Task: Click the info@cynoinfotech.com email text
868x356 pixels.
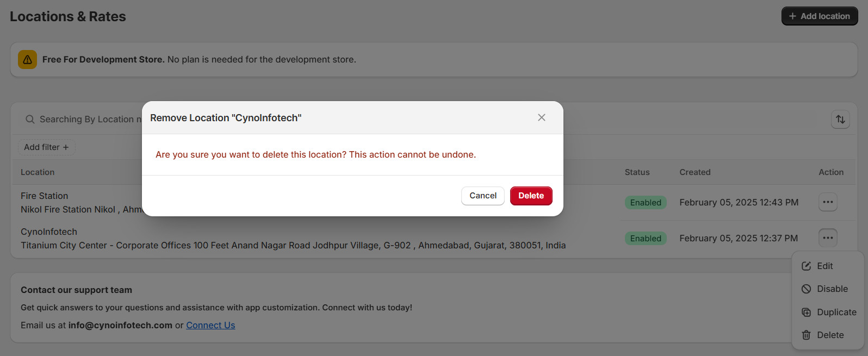Action: point(120,325)
